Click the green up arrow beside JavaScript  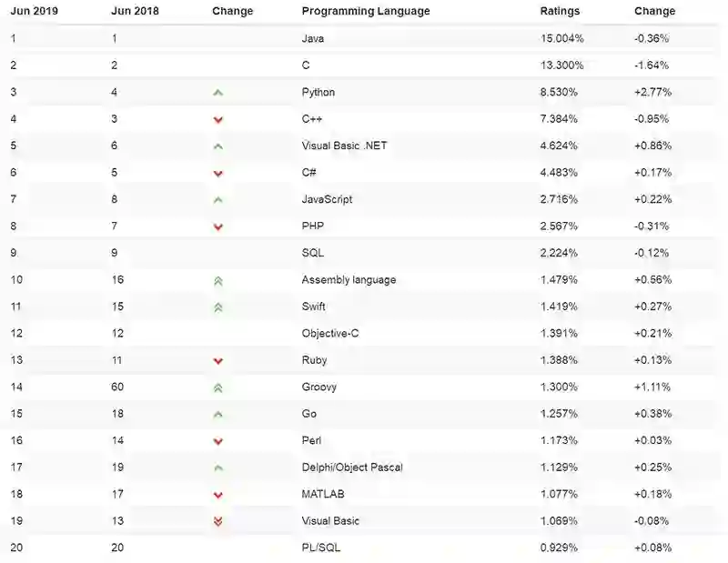click(218, 200)
